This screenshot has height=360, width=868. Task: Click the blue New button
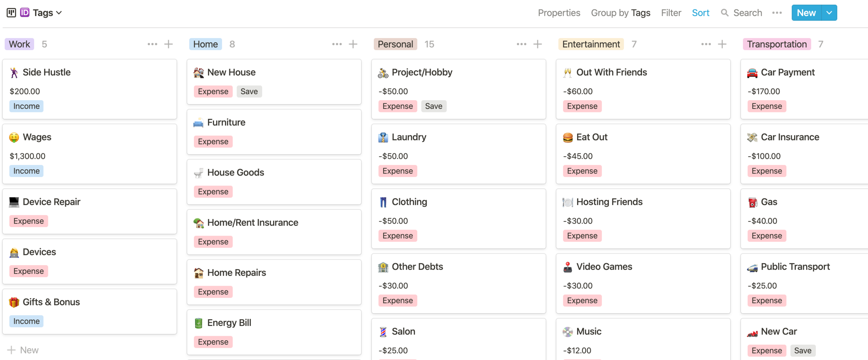click(x=806, y=13)
